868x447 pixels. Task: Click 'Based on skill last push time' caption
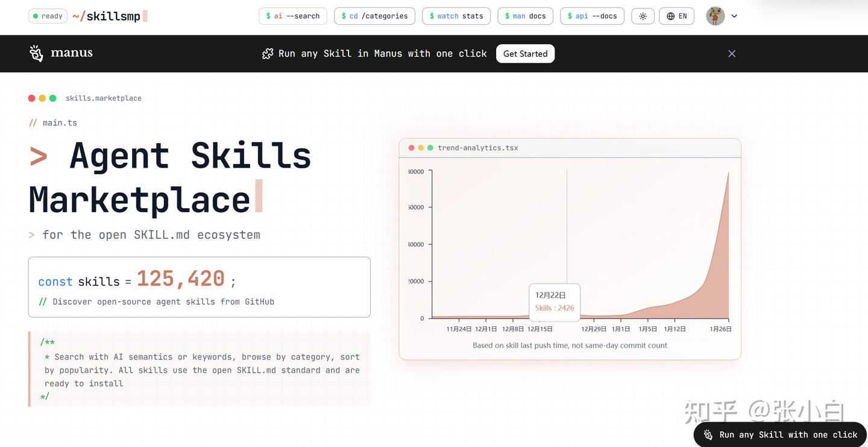570,346
